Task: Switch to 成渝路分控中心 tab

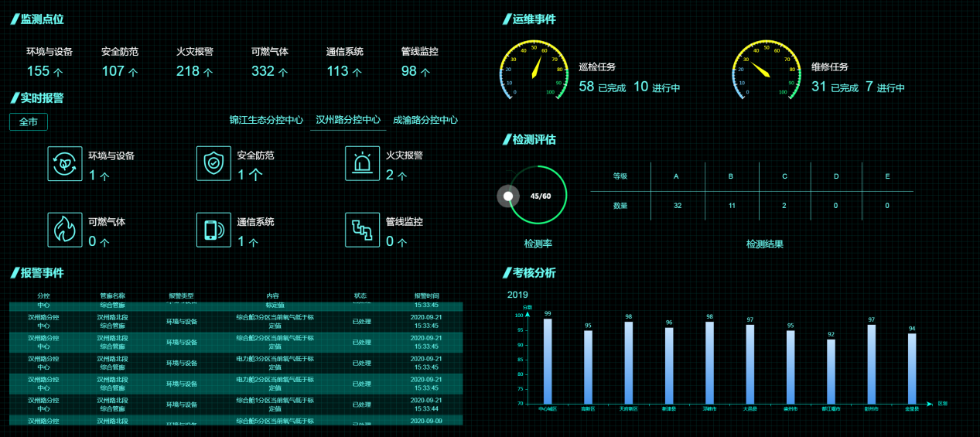Action: 425,121
